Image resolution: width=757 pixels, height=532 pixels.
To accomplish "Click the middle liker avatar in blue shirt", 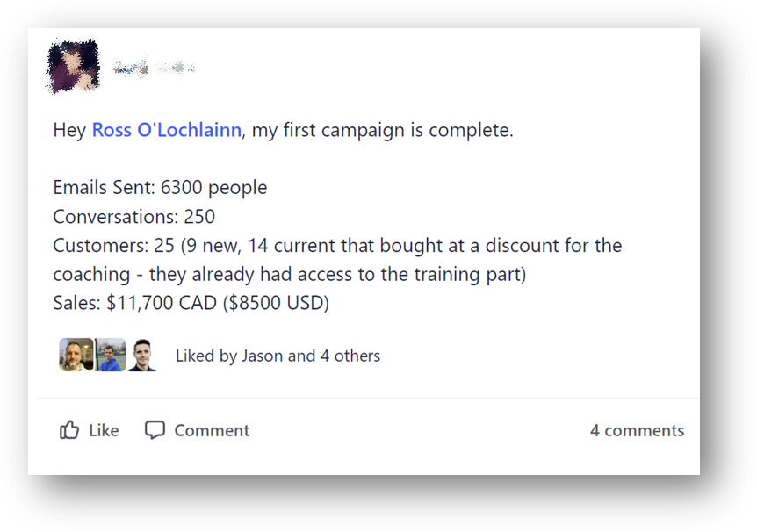I will pos(110,355).
